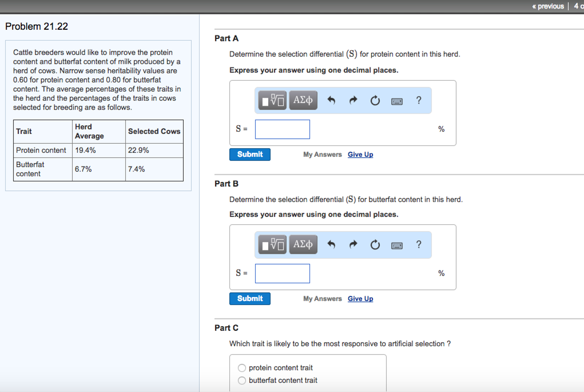Click the Butterfat content row label
Viewport: 584px width, 392px height.
tap(30, 169)
